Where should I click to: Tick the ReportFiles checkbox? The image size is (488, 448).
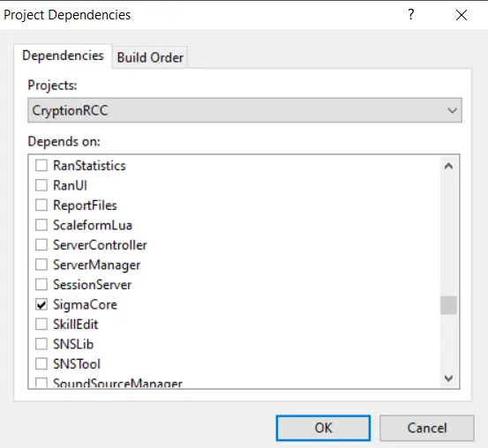click(x=41, y=205)
